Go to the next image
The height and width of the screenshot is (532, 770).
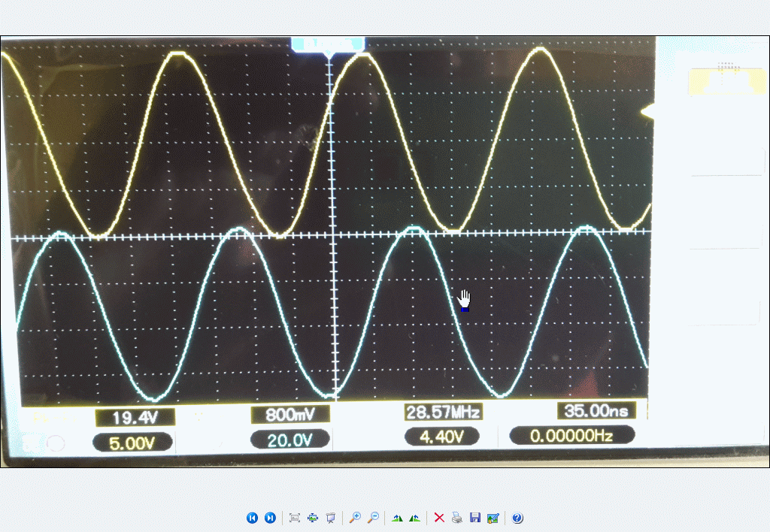click(x=270, y=518)
